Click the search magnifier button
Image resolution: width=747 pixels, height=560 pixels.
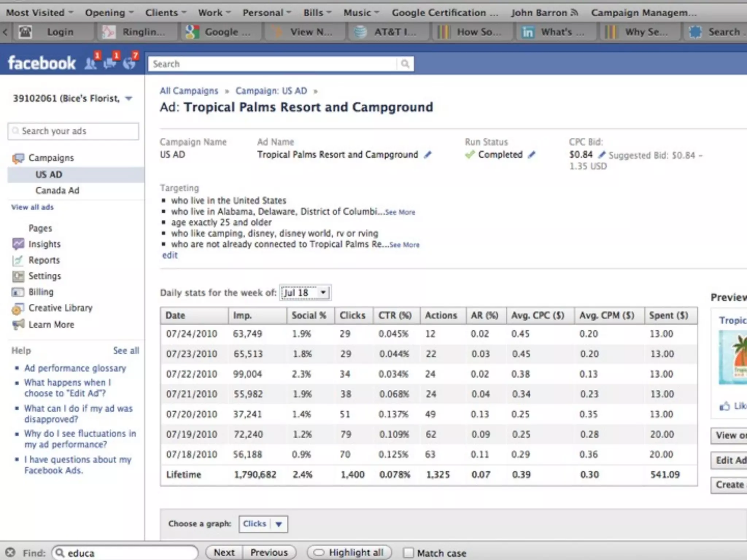405,64
